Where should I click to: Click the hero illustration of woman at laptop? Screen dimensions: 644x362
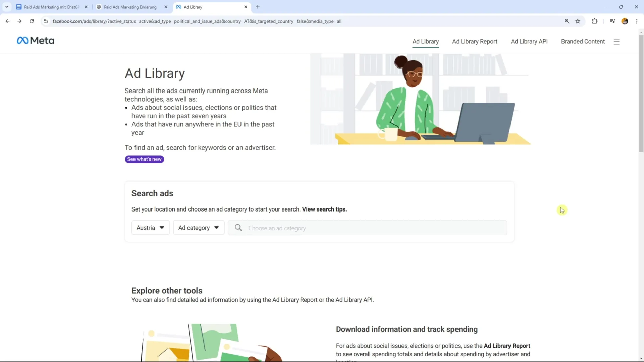tap(420, 99)
